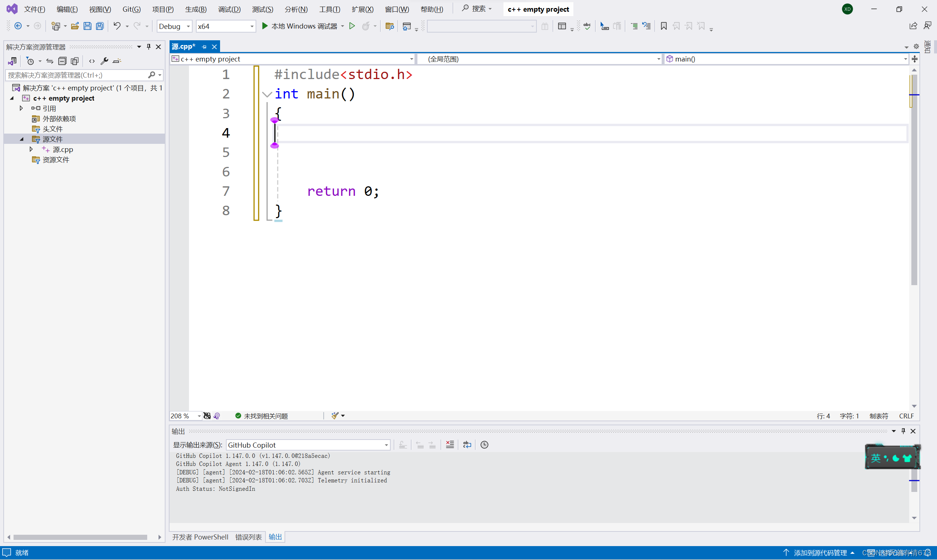
Task: Switch to 错误列表 tab
Action: coord(248,537)
